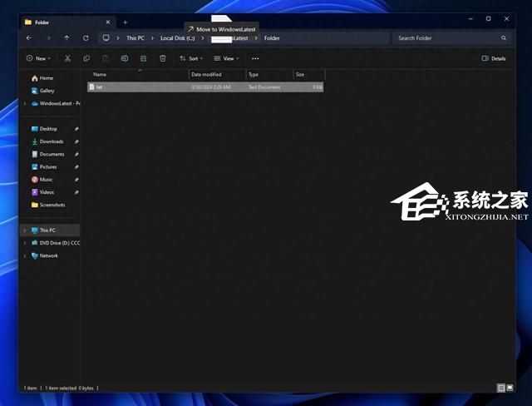Switch to large thumbnails view in status bar
Screen dimensions: 532x406
(x=510, y=388)
